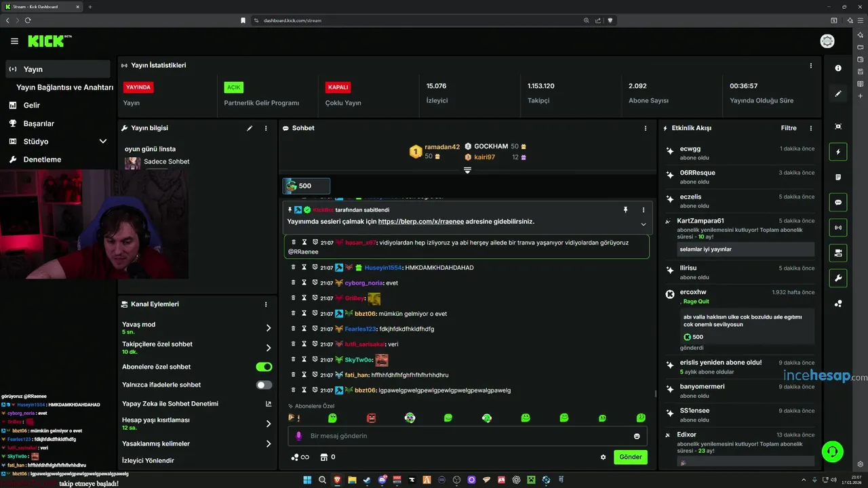Delete Fearles123 message with the trash icon
This screenshot has width=868, height=488.
[x=294, y=329]
